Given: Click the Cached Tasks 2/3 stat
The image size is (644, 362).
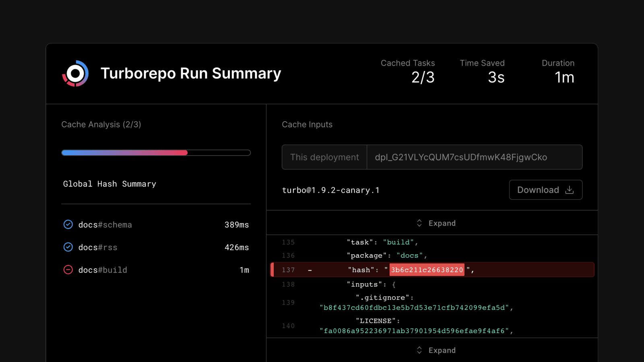Looking at the screenshot, I should [x=408, y=72].
